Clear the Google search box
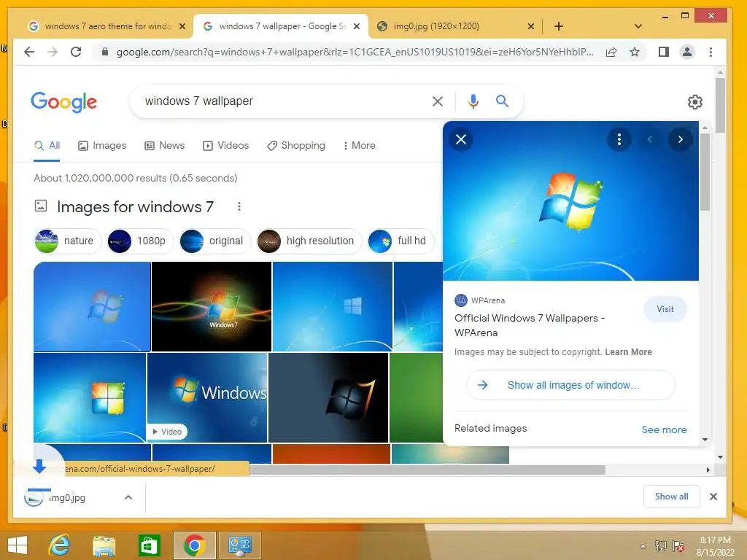Screen dimensions: 747x560 [x=438, y=101]
